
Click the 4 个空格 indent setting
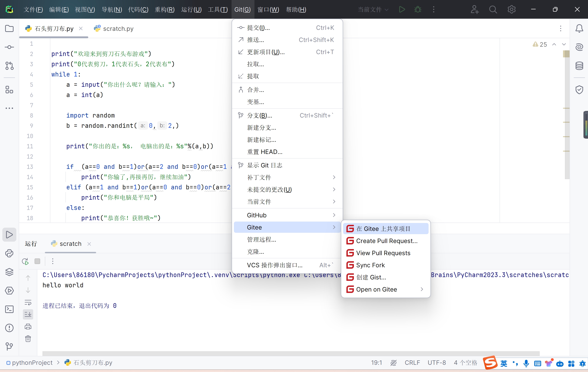tap(465, 363)
